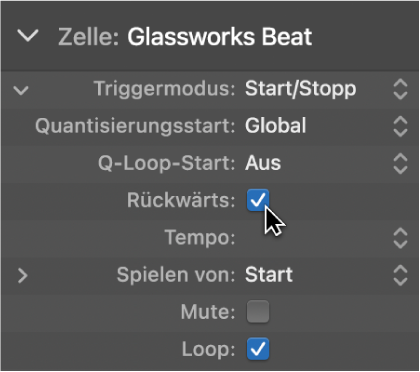
Task: Expand the Spielen von disclosure arrow
Action: 22,276
